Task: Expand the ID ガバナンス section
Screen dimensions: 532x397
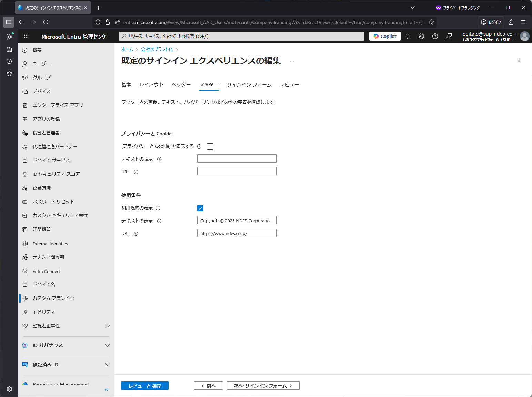Action: (x=107, y=345)
